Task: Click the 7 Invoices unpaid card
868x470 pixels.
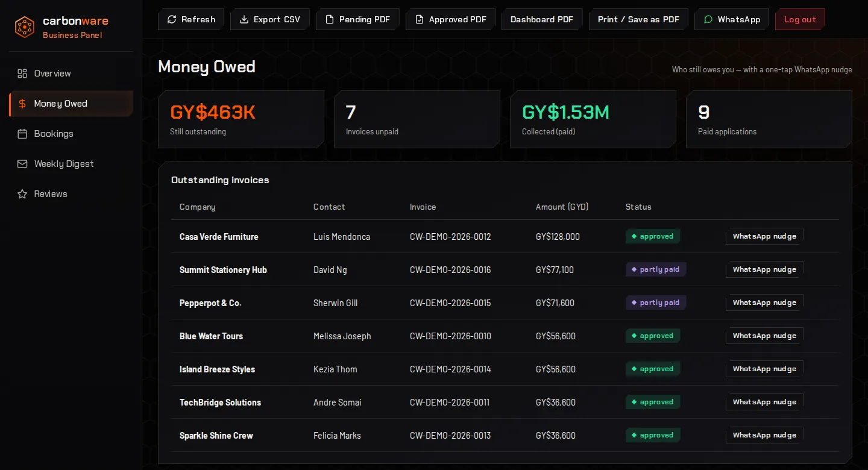Action: (417, 119)
